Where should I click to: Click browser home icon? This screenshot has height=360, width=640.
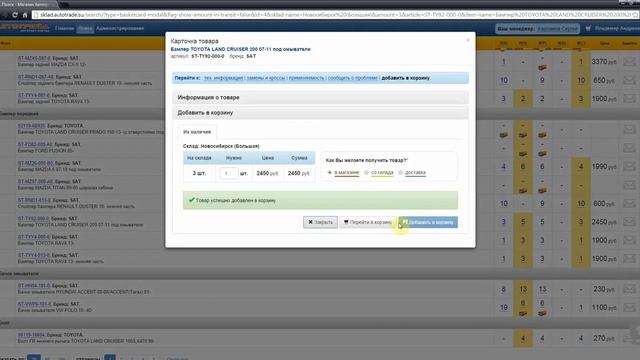25,15
